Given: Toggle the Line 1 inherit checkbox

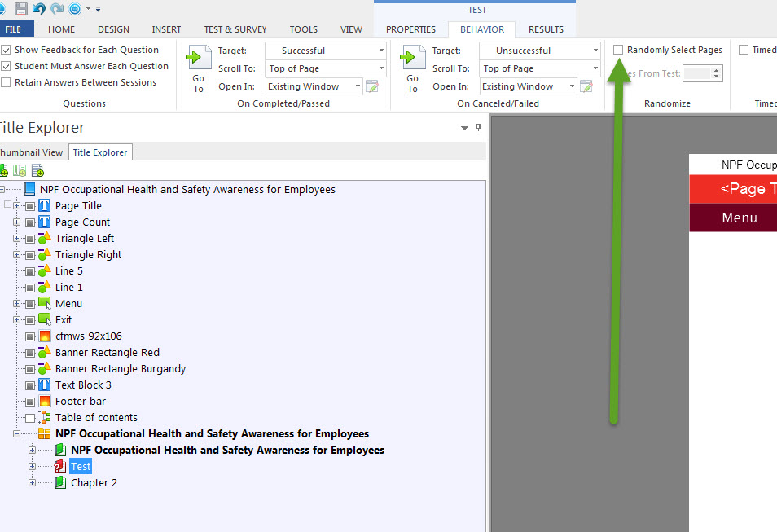Looking at the screenshot, I should point(30,287).
